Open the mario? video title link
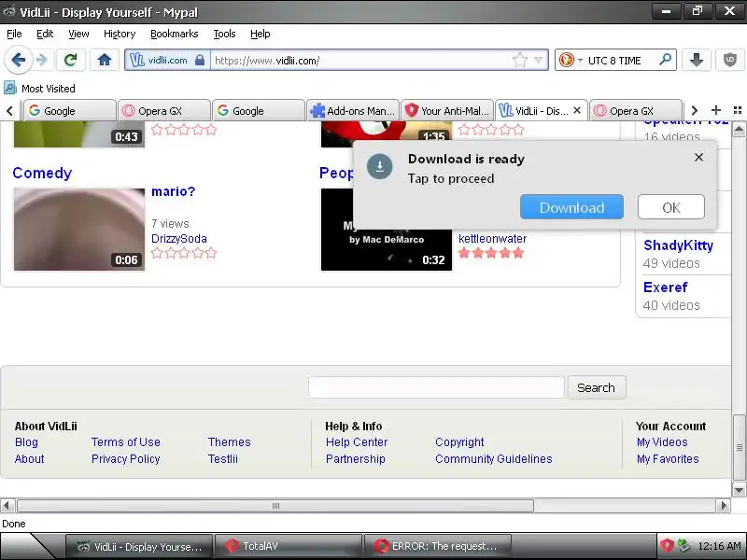Screen dimensions: 747x560 click(173, 191)
